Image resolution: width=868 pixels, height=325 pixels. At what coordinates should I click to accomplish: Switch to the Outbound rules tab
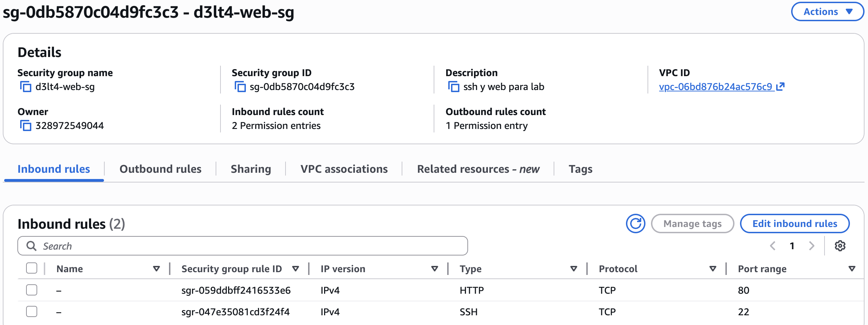pyautogui.click(x=160, y=169)
